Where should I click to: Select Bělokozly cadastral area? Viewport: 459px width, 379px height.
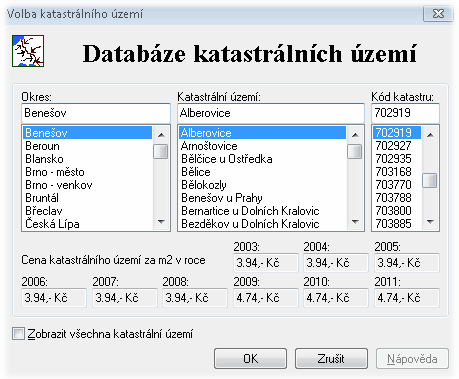click(262, 185)
